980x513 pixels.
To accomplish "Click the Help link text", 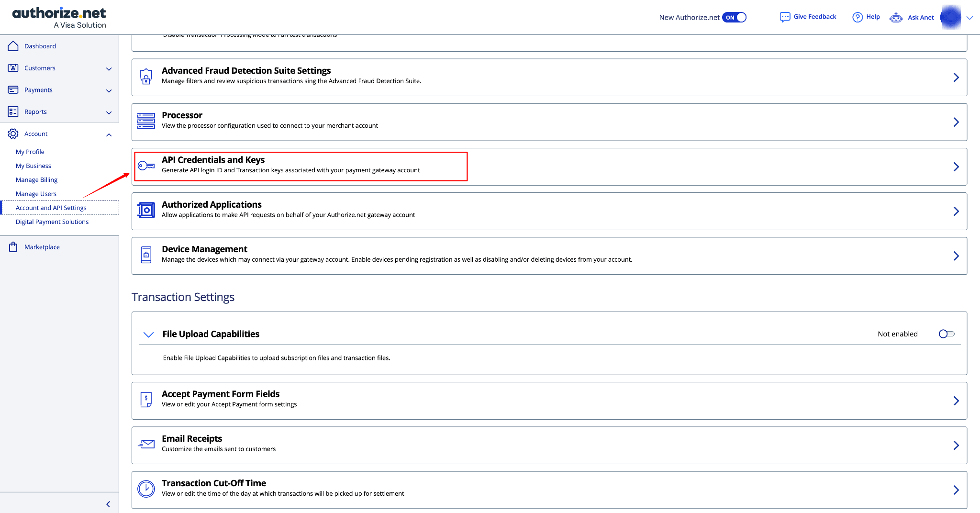I will click(x=873, y=17).
